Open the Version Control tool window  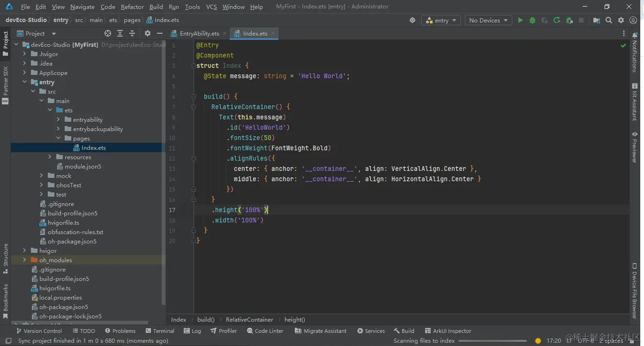[38, 331]
